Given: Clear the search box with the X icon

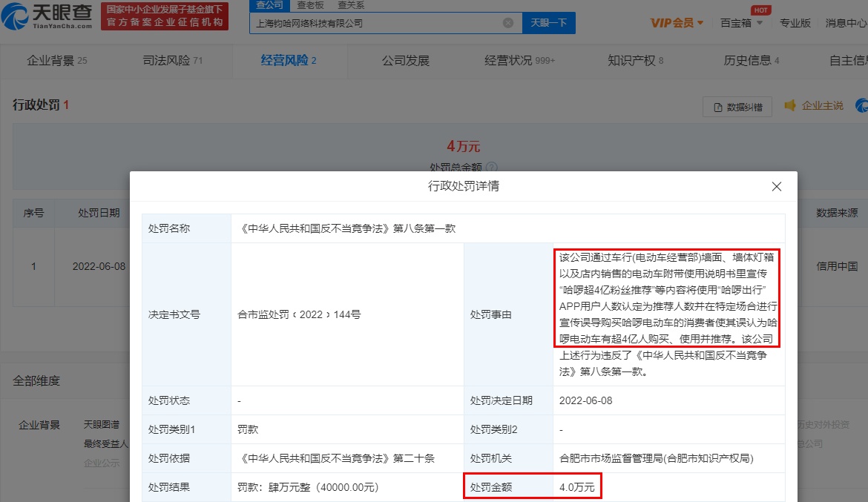Looking at the screenshot, I should click(508, 23).
